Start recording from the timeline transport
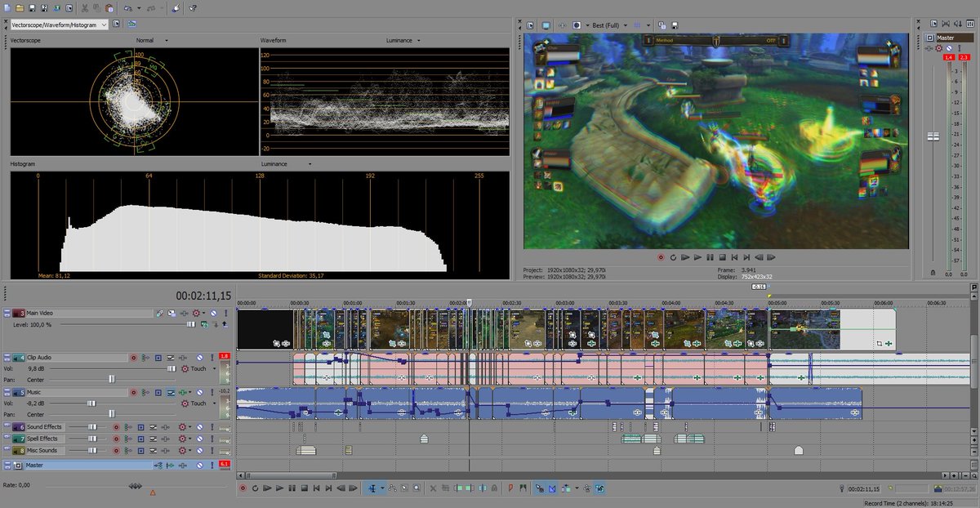Image resolution: width=980 pixels, height=508 pixels. tap(243, 488)
